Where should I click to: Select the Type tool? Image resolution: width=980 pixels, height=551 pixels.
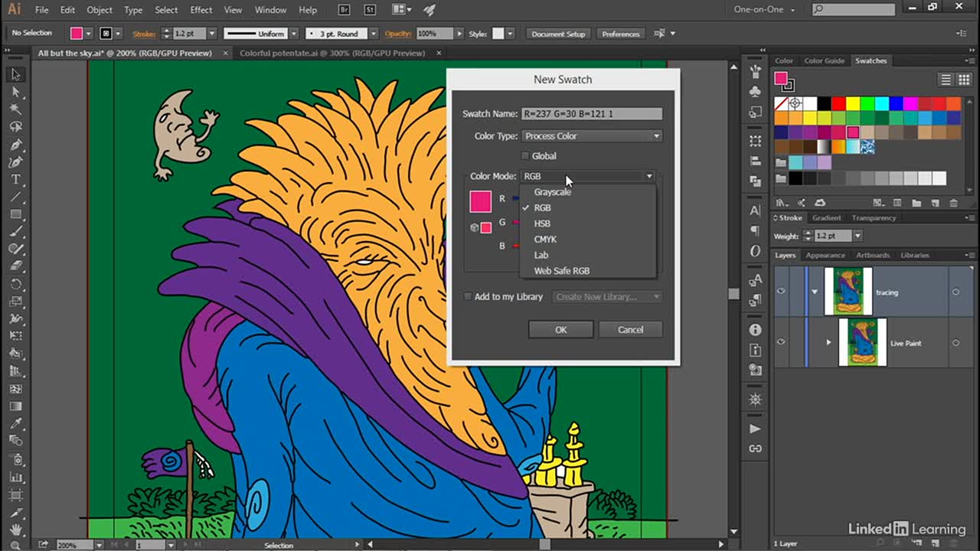[15, 180]
